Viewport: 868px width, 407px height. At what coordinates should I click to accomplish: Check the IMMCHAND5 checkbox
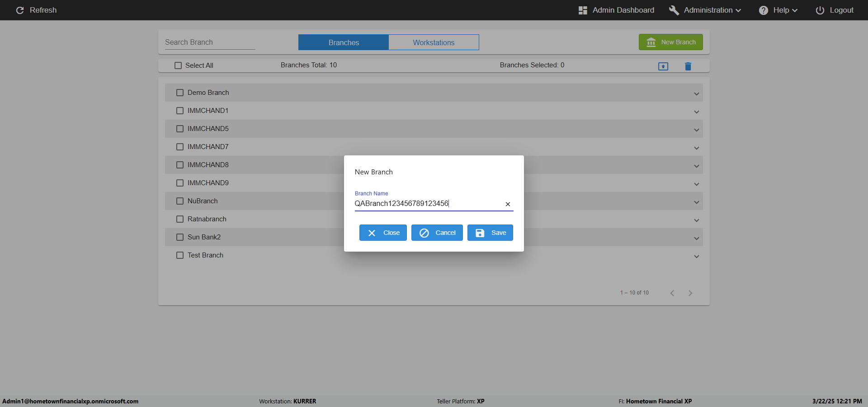[180, 129]
